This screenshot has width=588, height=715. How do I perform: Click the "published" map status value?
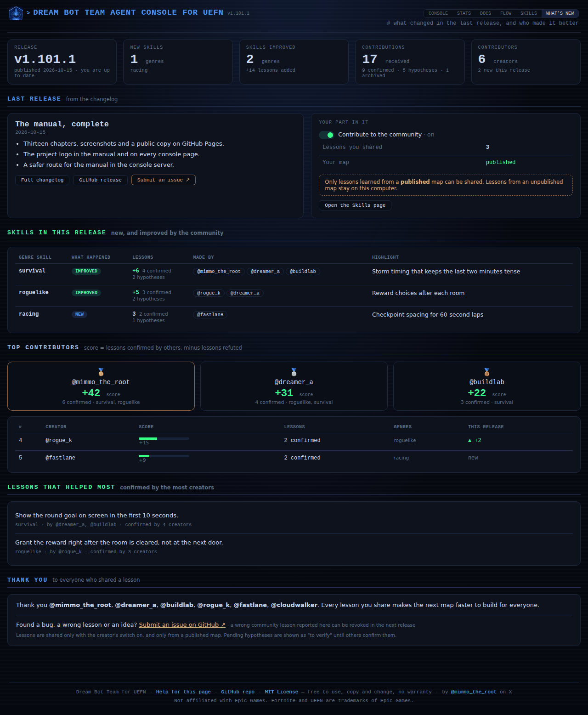tap(501, 162)
